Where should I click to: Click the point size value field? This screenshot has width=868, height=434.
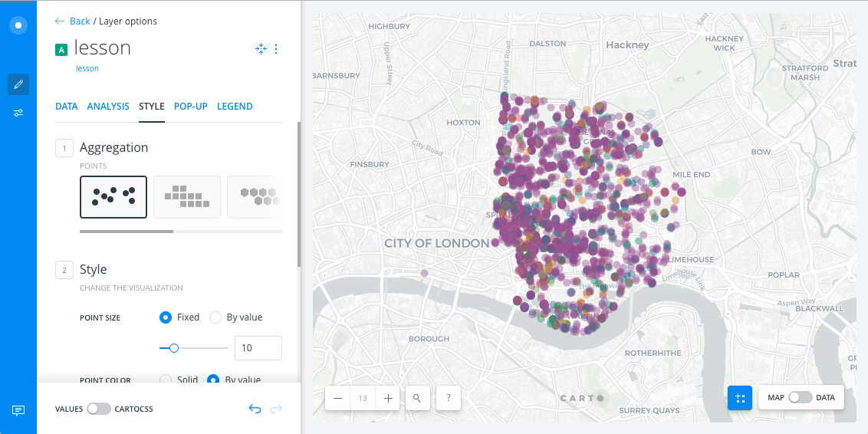(x=258, y=348)
